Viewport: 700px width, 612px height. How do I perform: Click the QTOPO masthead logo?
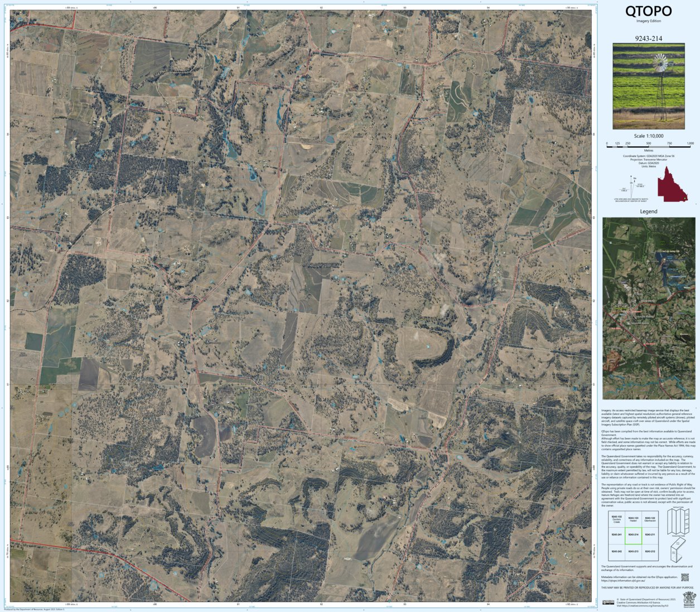649,11
